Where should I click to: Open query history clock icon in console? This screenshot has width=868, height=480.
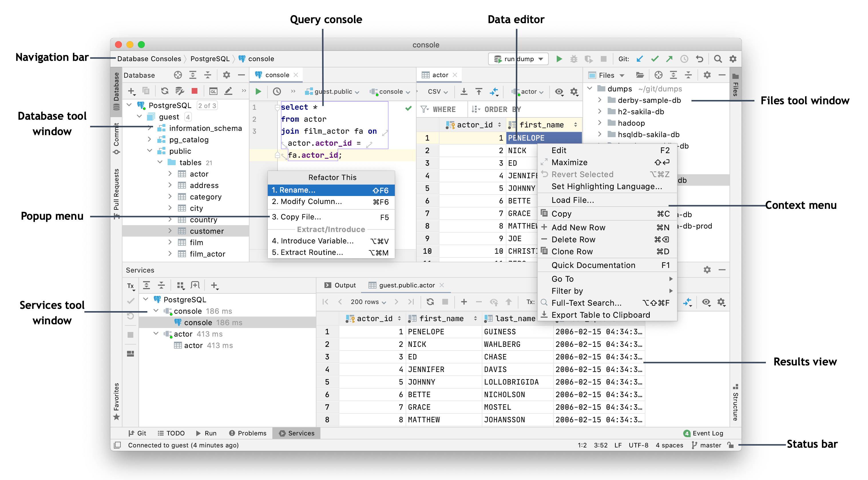click(277, 91)
